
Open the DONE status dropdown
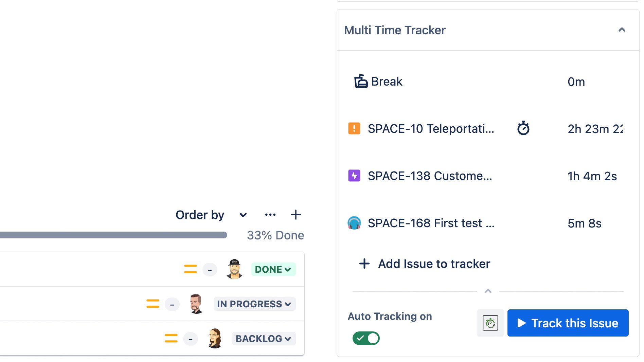pos(273,269)
